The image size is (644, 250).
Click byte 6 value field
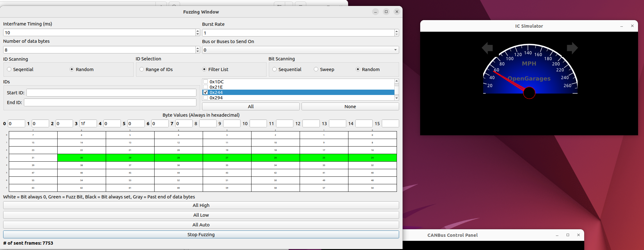click(160, 123)
